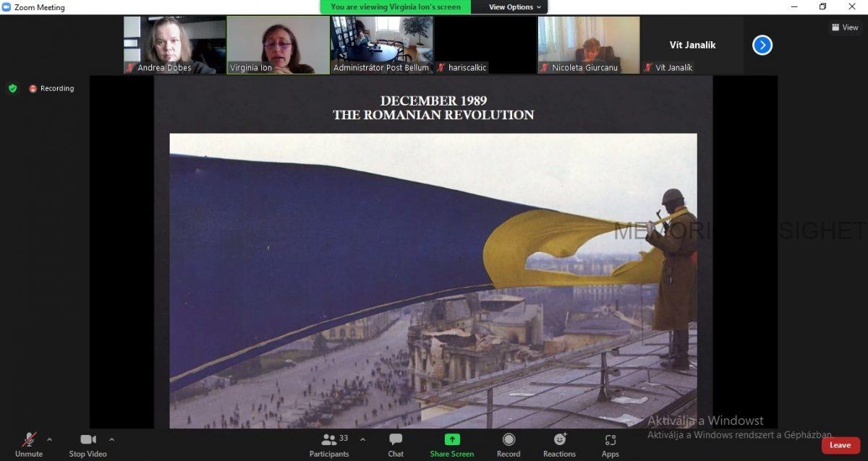The height and width of the screenshot is (461, 868).
Task: Open the Participants panel
Action: [x=329, y=444]
